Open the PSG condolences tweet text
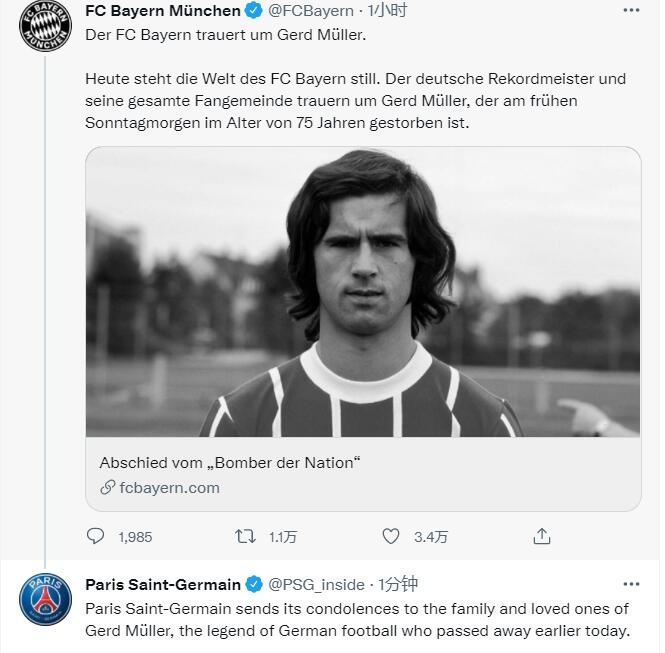Viewport: 665px width, 653px height. tap(357, 619)
